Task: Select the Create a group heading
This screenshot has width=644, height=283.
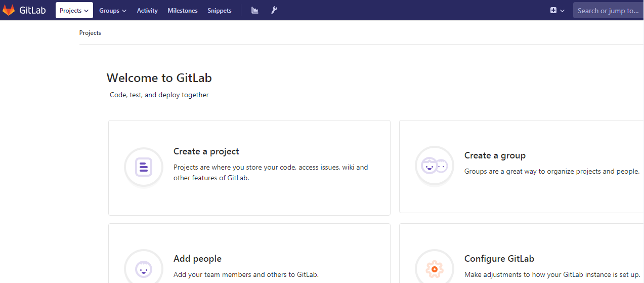Action: point(495,155)
